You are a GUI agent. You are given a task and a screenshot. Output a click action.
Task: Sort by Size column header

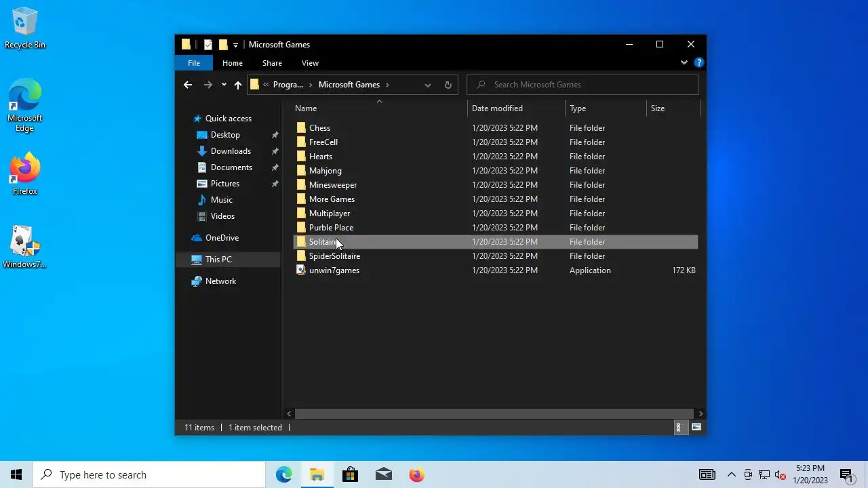click(x=674, y=108)
